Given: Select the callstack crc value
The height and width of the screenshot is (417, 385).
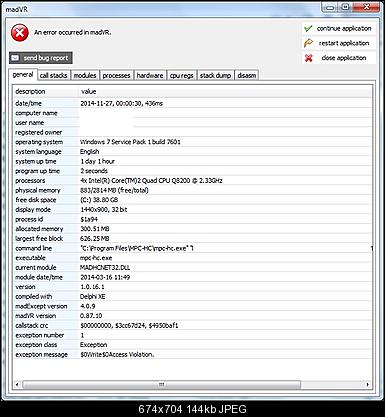Looking at the screenshot, I should [x=129, y=326].
